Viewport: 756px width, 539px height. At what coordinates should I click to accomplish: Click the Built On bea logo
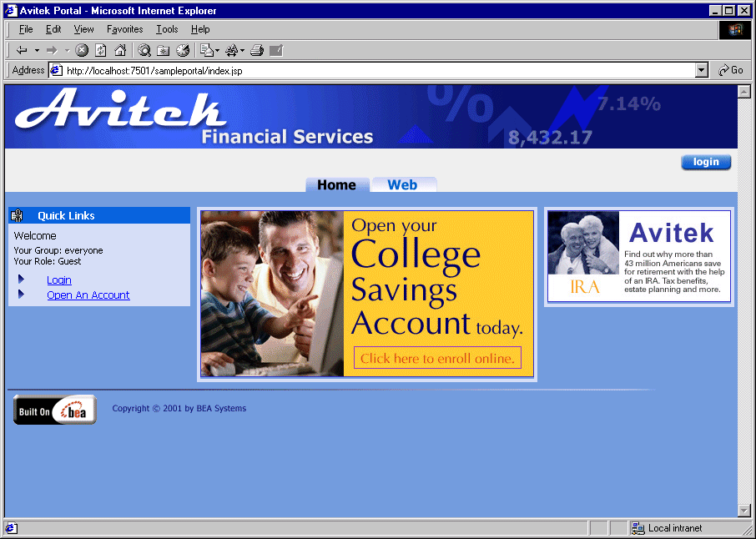[55, 410]
